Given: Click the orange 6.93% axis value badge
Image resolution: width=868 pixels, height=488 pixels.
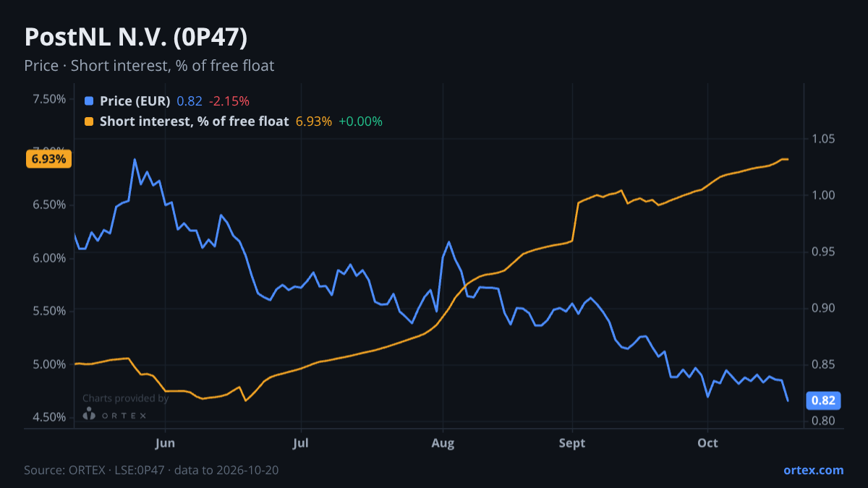Looking at the screenshot, I should coord(48,158).
